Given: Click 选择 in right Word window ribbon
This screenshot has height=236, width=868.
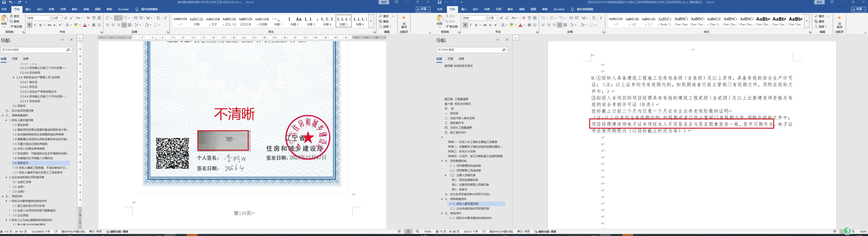Looking at the screenshot, I should coord(821,26).
